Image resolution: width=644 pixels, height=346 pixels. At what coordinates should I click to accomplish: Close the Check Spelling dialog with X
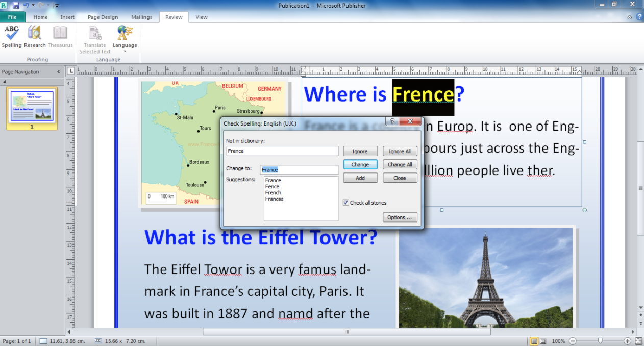tap(410, 121)
